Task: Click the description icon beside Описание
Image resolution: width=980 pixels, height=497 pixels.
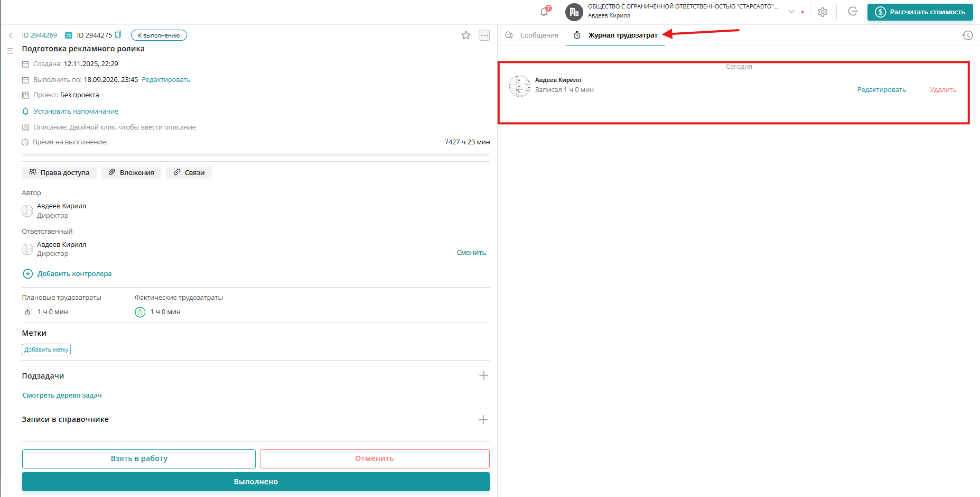Action: coord(25,127)
